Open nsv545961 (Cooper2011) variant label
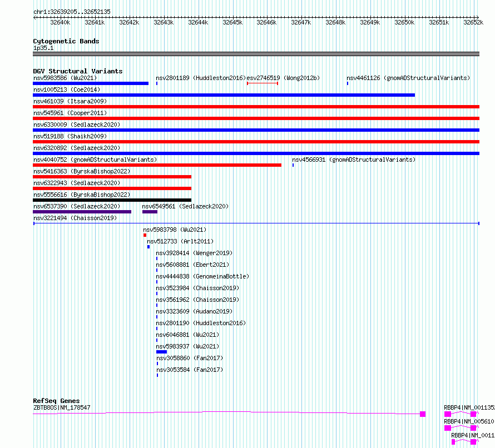495x448 pixels. (x=70, y=113)
